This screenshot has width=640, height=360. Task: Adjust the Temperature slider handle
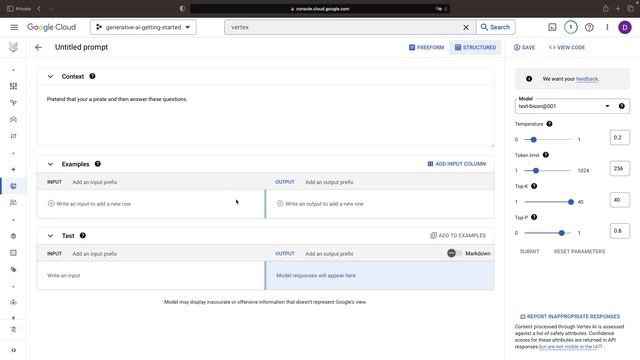pyautogui.click(x=533, y=140)
